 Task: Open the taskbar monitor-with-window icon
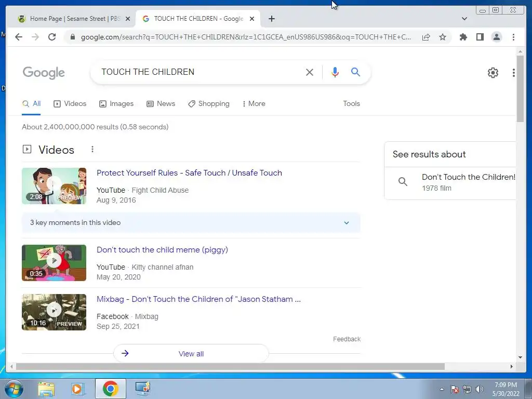(x=142, y=389)
